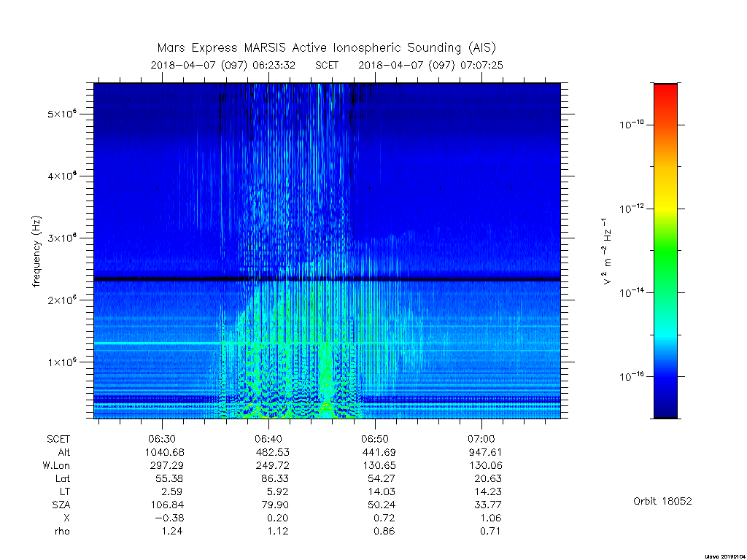Image resolution: width=747 pixels, height=560 pixels.
Task: Click the 'LT' row label
Action: 64,492
